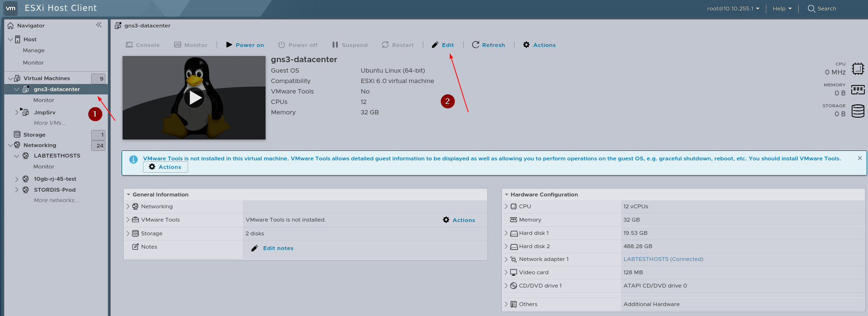Click the Video card monitor icon

click(514, 272)
